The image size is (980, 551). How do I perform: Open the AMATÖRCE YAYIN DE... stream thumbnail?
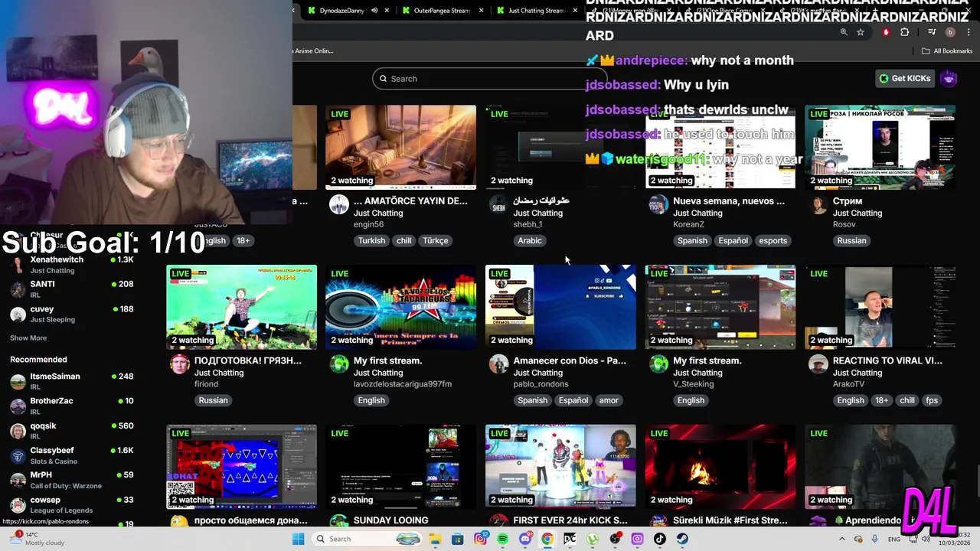point(400,147)
